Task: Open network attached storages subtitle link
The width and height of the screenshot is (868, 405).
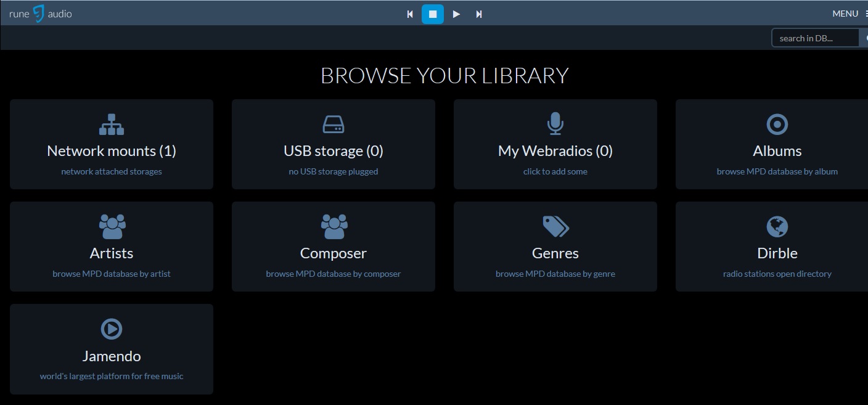Action: tap(112, 171)
